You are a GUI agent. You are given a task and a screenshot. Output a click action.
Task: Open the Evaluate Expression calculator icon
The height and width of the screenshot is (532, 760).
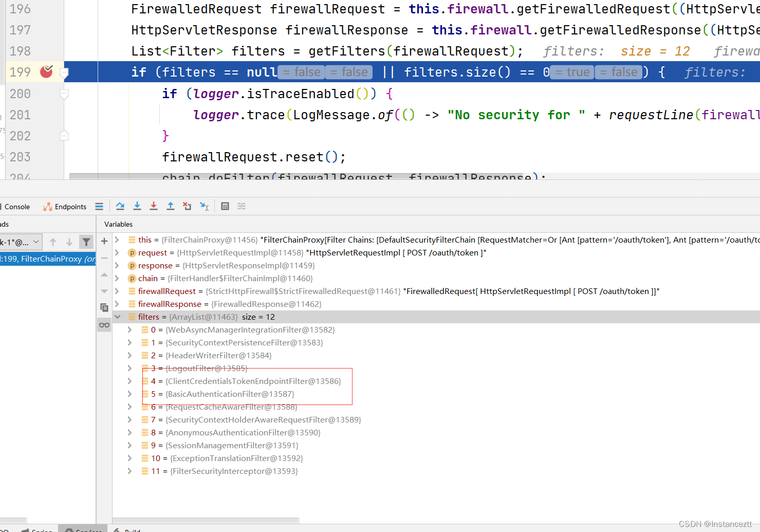point(225,206)
